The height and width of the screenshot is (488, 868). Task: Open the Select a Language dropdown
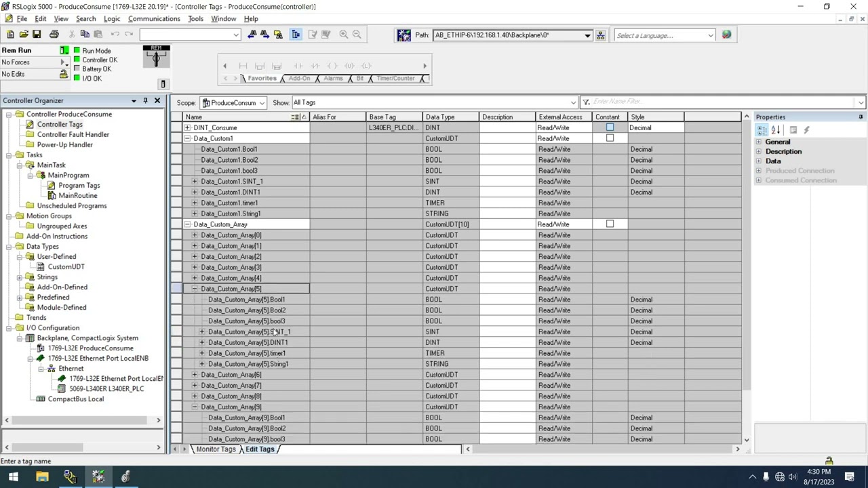710,35
